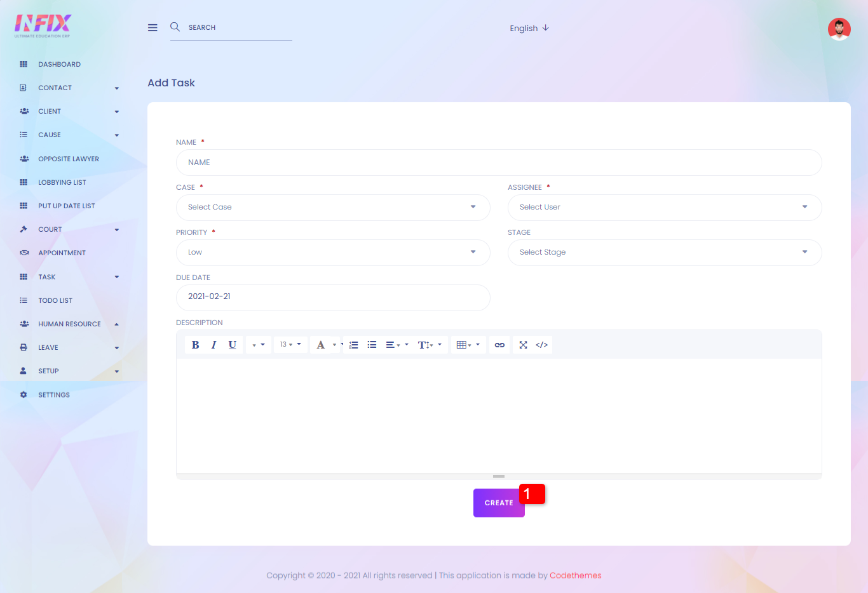Open code view in the editor
This screenshot has width=868, height=593.
pyautogui.click(x=541, y=345)
